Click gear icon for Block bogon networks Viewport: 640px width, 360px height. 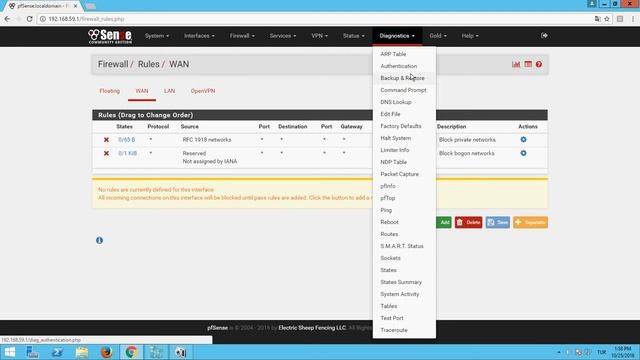523,153
